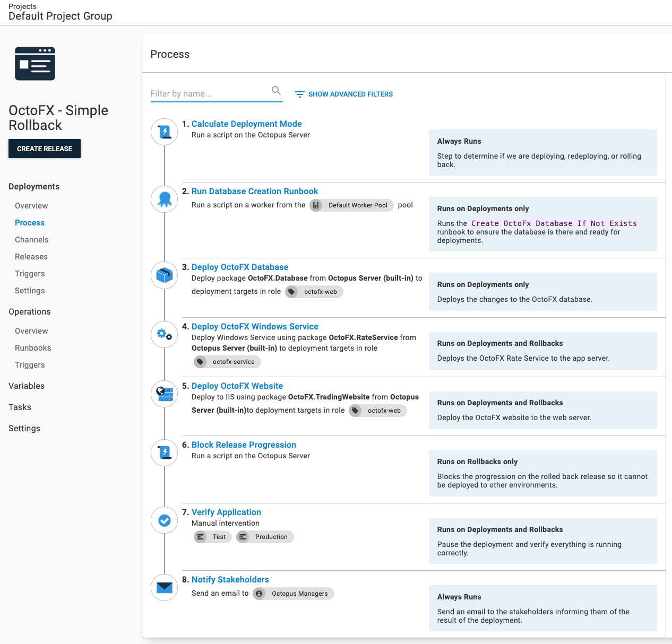Open Channels in the Deployments sidebar

tap(31, 239)
